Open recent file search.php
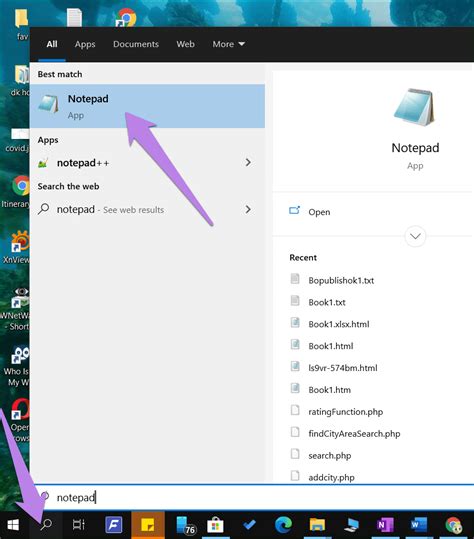474x539 pixels. (x=330, y=456)
